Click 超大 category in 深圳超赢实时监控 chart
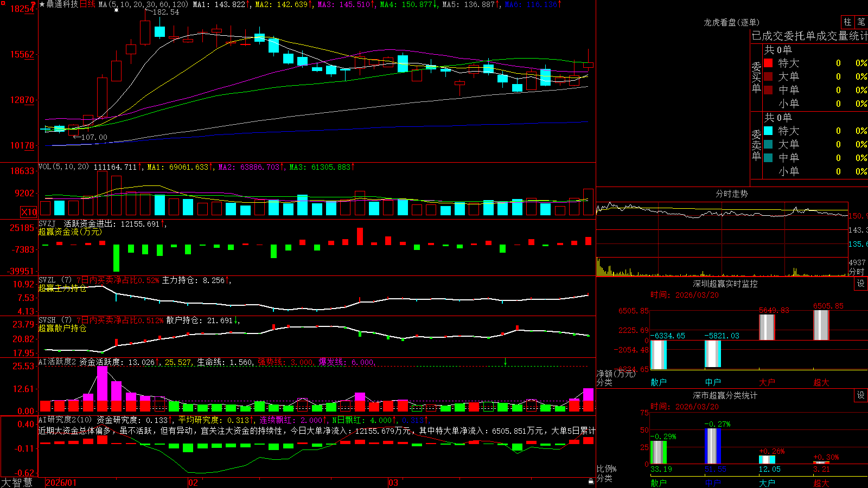868x488 pixels. tap(821, 382)
